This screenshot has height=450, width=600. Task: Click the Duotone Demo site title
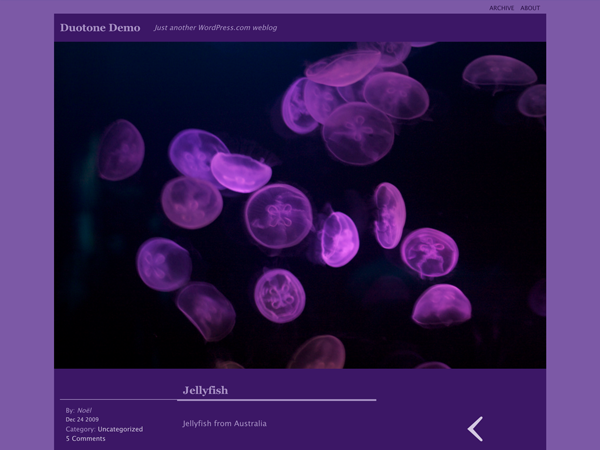click(100, 28)
